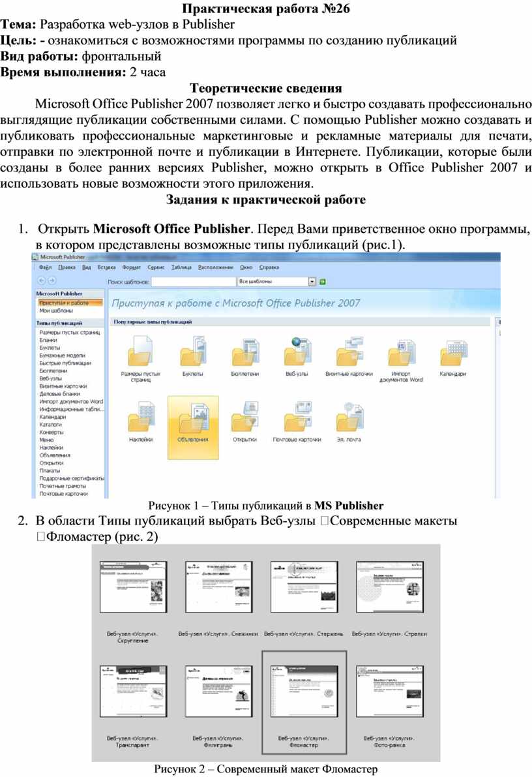This screenshot has width=532, height=777.
Task: Select Объявления in the sidebar list
Action: [55, 455]
